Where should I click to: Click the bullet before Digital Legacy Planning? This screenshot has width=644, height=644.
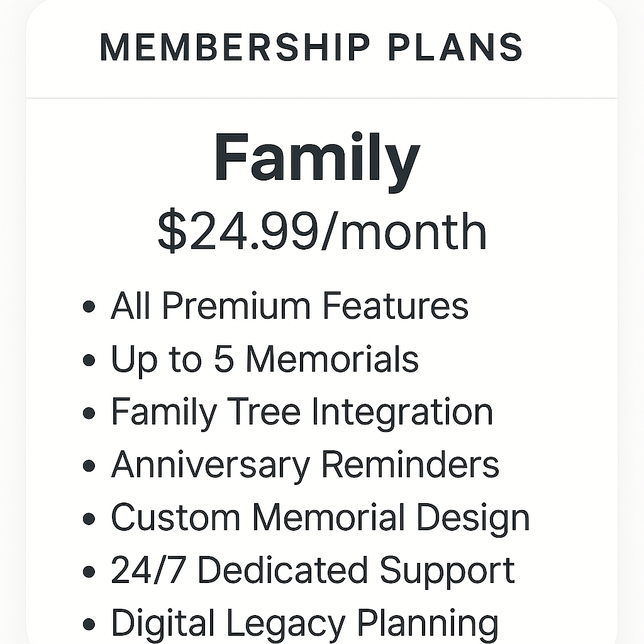coord(89,625)
